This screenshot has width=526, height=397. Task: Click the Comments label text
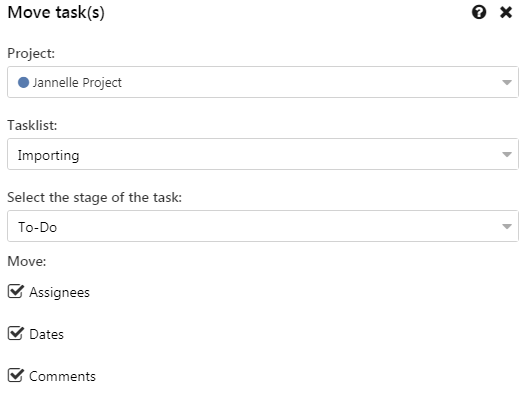tap(62, 376)
